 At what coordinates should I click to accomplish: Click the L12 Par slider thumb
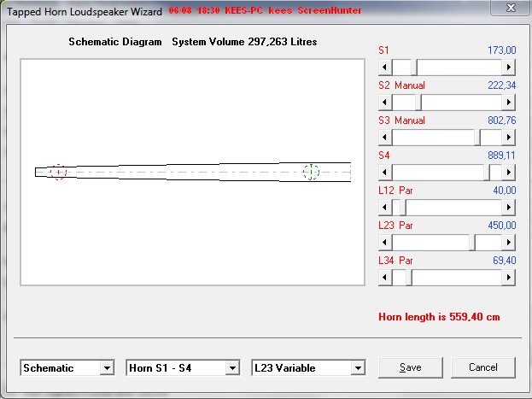click(x=403, y=207)
